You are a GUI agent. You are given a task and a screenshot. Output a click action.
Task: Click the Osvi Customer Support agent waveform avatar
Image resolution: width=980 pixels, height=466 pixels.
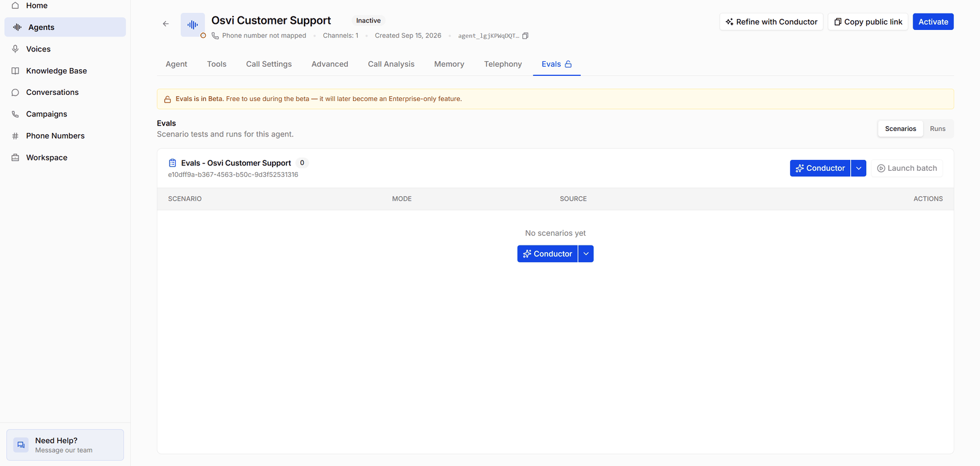point(192,24)
